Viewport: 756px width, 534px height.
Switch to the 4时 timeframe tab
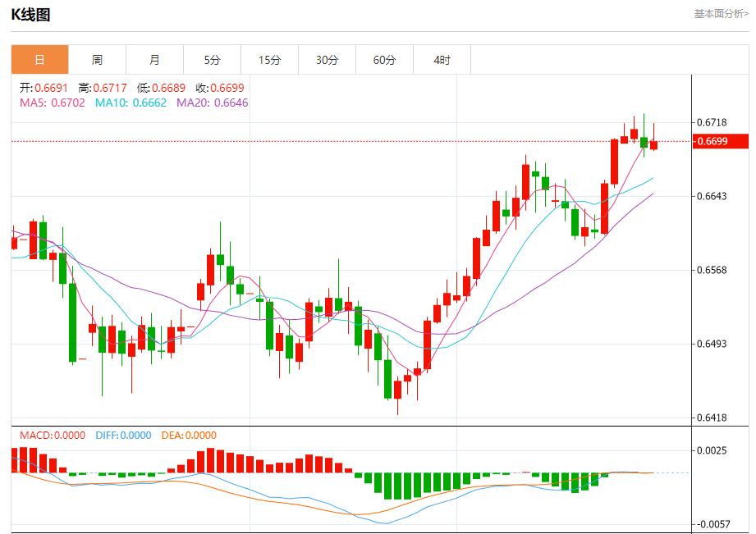[442, 60]
